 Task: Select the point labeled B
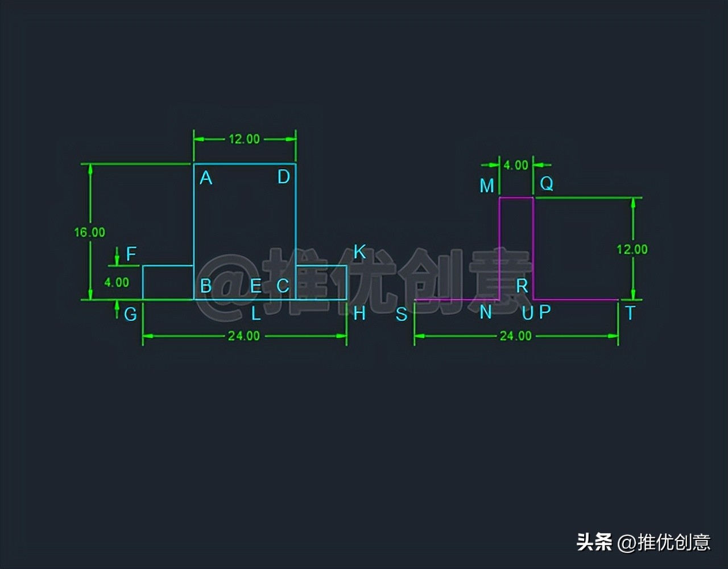point(206,286)
